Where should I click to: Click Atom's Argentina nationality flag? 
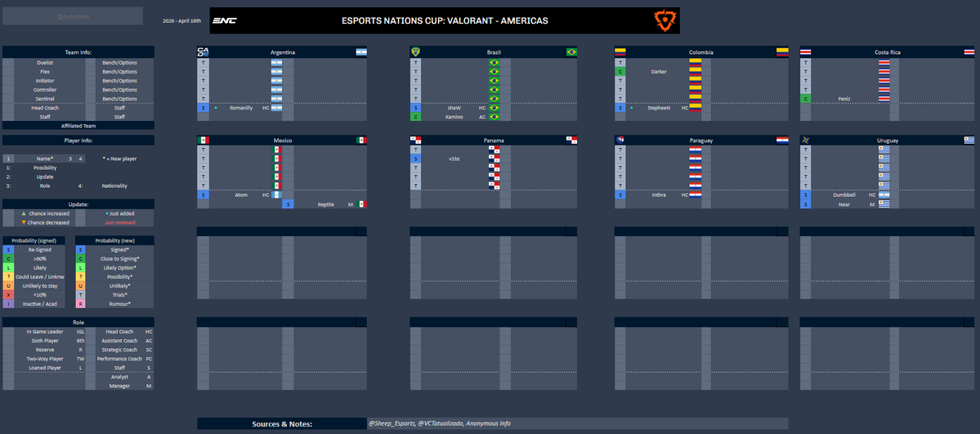pyautogui.click(x=276, y=195)
